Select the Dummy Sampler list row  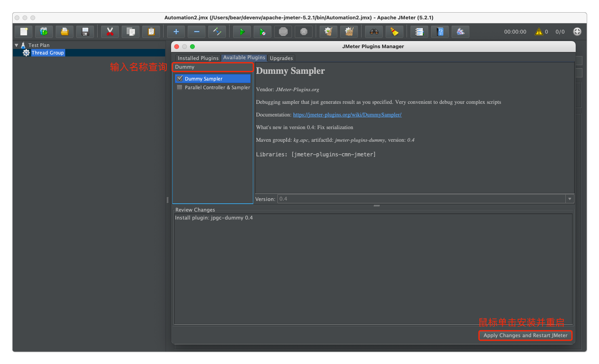point(213,79)
